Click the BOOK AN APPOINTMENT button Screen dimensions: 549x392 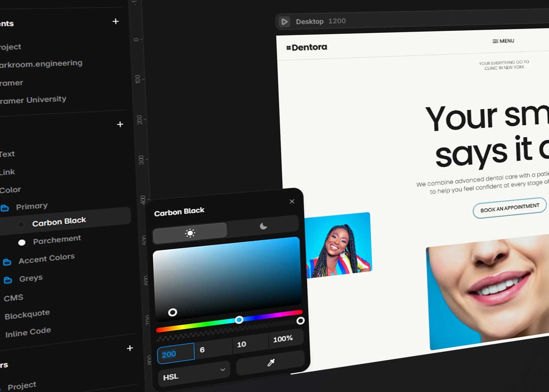pos(510,208)
